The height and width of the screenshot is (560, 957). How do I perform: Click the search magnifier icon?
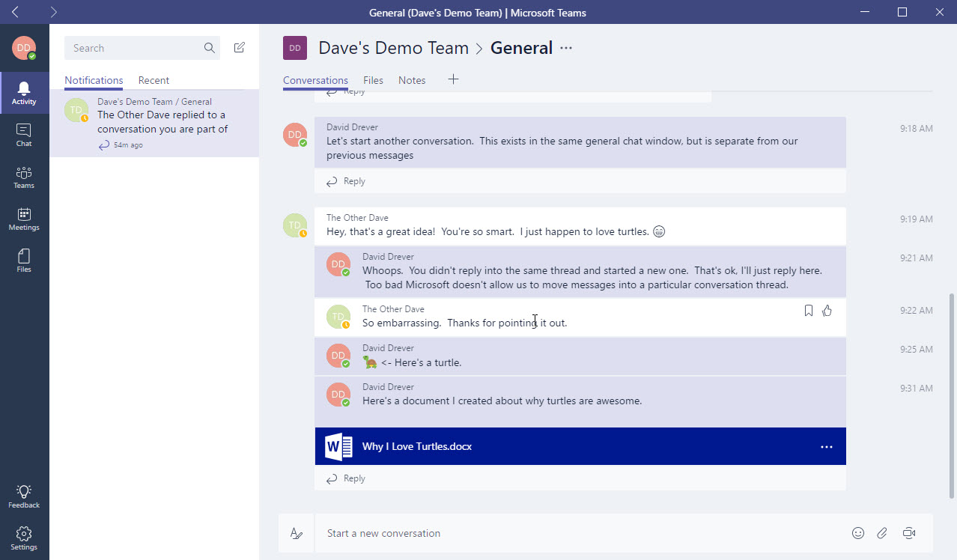(209, 48)
